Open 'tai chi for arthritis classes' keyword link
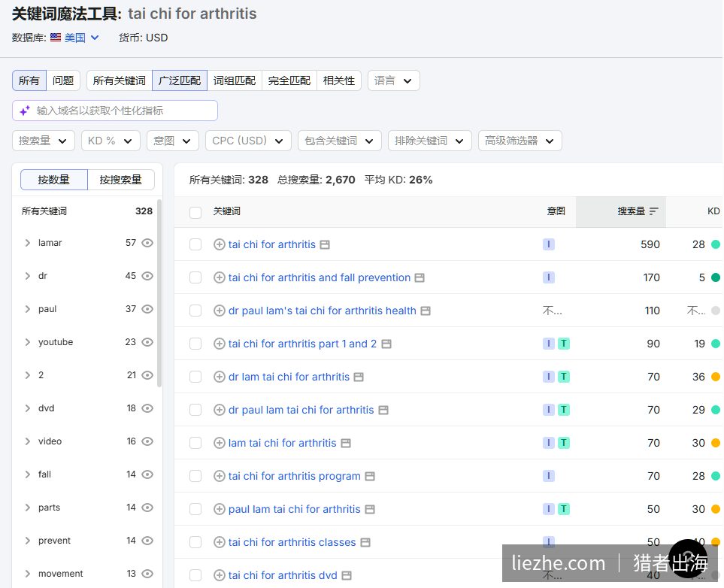Viewport: 724px width, 588px height. [x=292, y=542]
